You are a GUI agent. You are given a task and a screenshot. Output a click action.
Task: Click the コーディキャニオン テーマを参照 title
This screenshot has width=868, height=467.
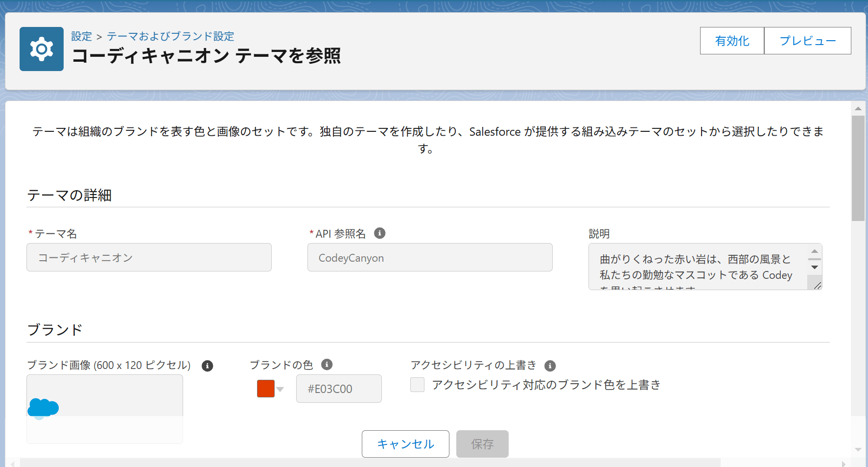(x=206, y=56)
